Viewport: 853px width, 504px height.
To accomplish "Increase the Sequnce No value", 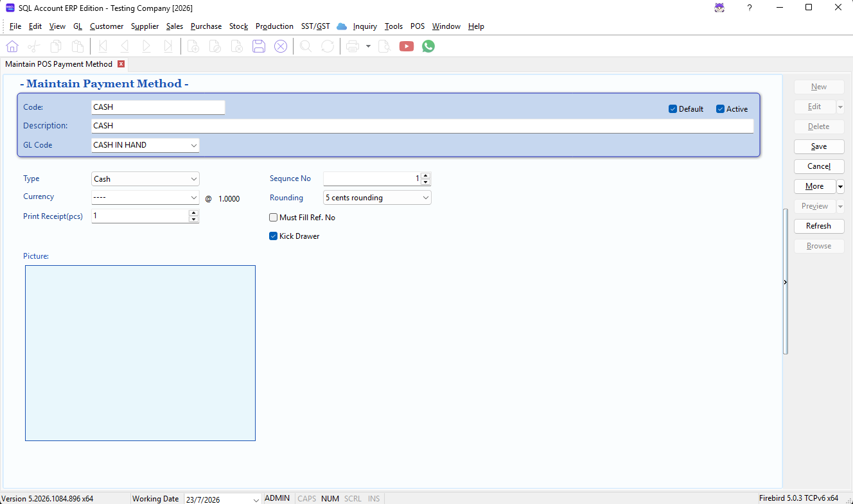I will [x=425, y=176].
